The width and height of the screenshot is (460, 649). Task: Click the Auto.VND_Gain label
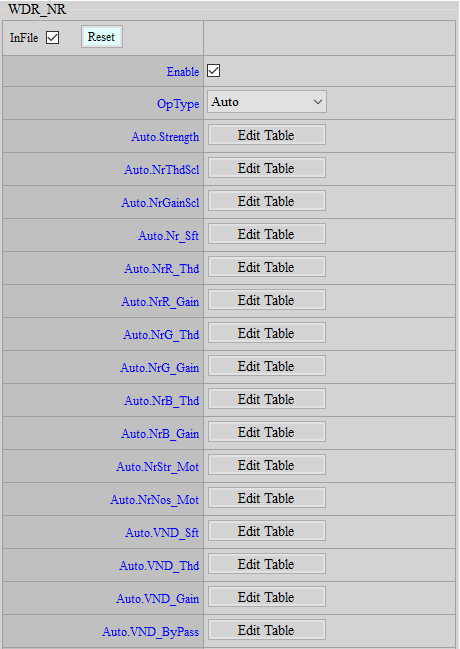[x=158, y=599]
